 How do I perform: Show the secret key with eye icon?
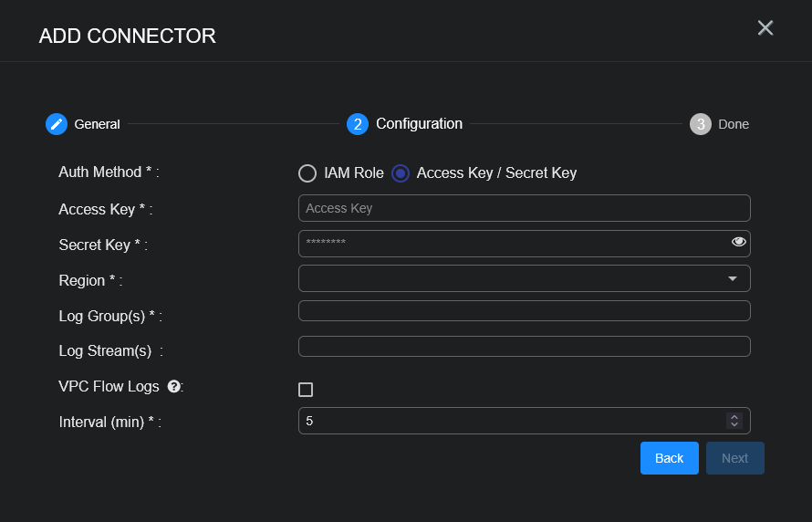pos(738,242)
